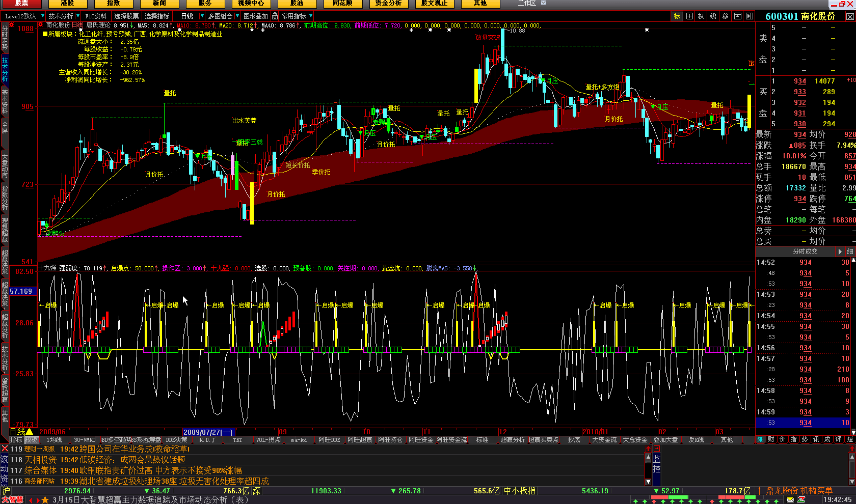Screen dimensions: 856x504
Task: Open the 日线 period dropdown arrow
Action: pos(202,16)
